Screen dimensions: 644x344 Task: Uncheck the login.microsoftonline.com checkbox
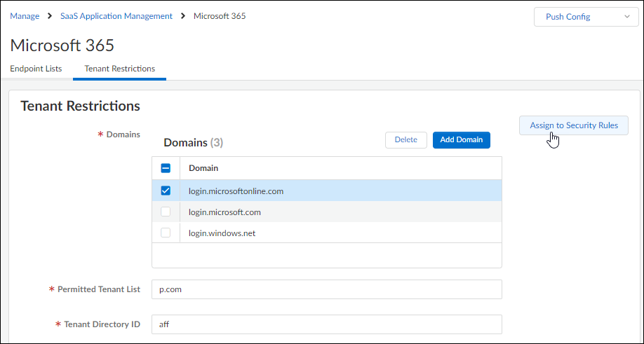(166, 191)
